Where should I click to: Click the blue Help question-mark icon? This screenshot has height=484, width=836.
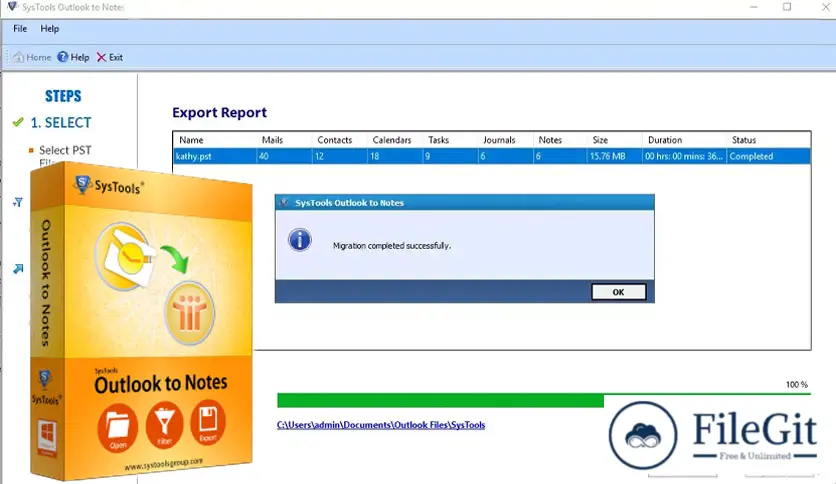[63, 57]
